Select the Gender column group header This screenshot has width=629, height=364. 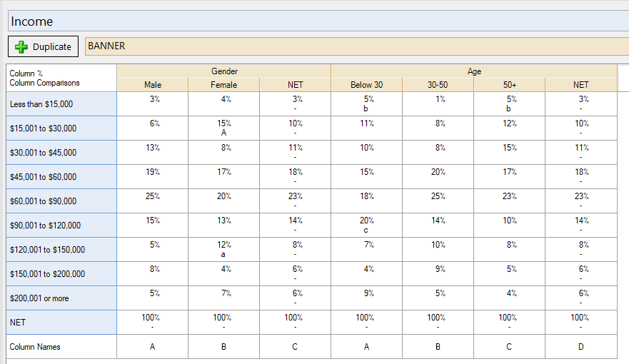[x=224, y=71]
